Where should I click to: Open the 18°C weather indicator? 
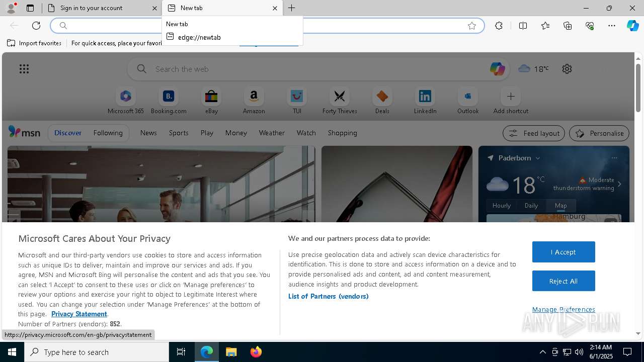coord(533,69)
